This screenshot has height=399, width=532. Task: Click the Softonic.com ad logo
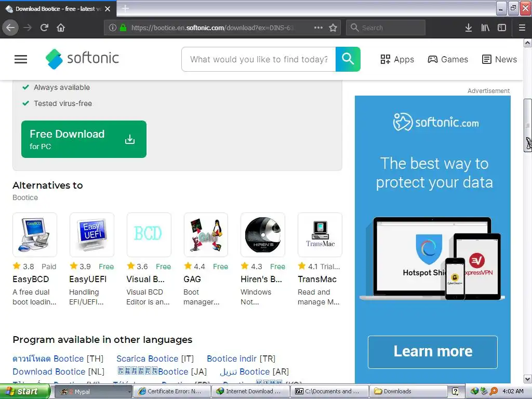pyautogui.click(x=436, y=122)
